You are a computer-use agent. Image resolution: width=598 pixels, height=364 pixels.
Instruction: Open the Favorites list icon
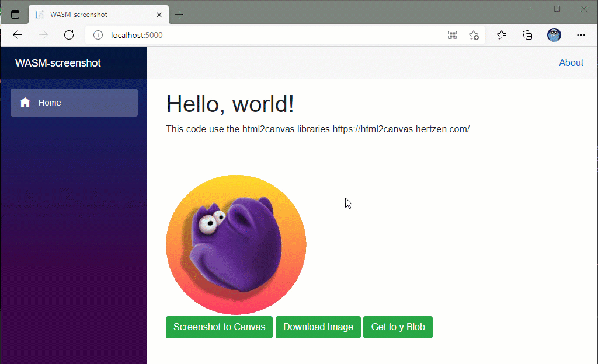502,35
